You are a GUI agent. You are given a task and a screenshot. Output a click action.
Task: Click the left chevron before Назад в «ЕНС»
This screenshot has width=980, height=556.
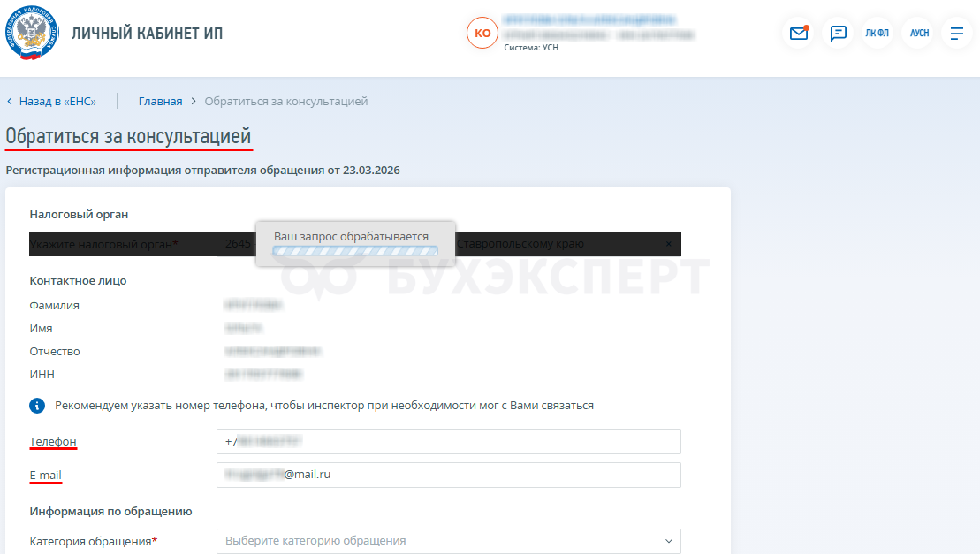pos(10,102)
